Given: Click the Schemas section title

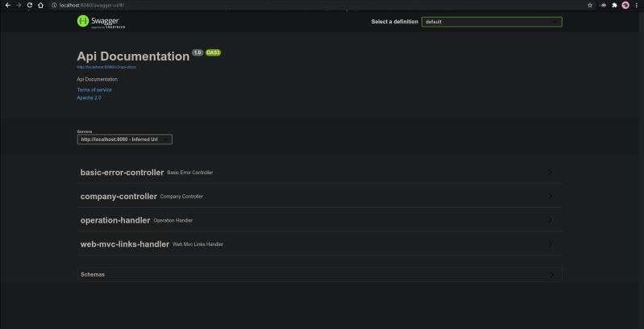Looking at the screenshot, I should (x=93, y=274).
